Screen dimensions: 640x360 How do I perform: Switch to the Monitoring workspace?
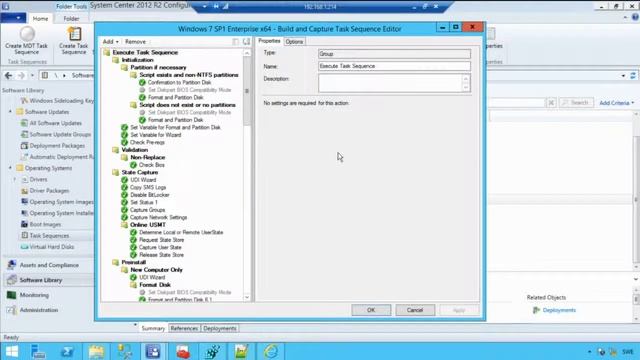(34, 295)
